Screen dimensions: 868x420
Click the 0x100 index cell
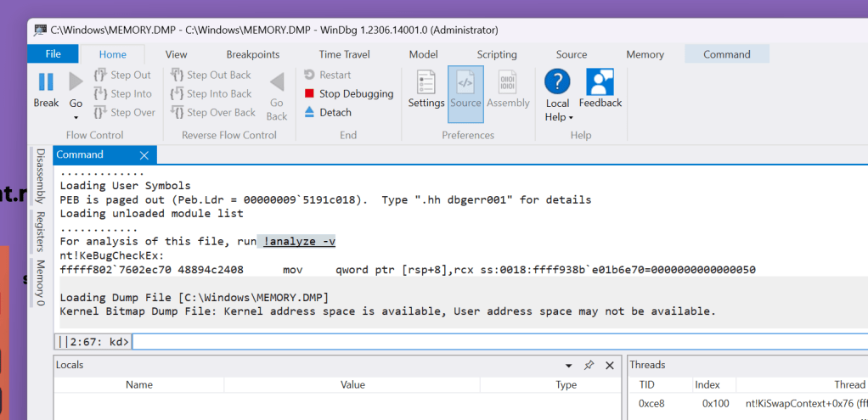716,404
